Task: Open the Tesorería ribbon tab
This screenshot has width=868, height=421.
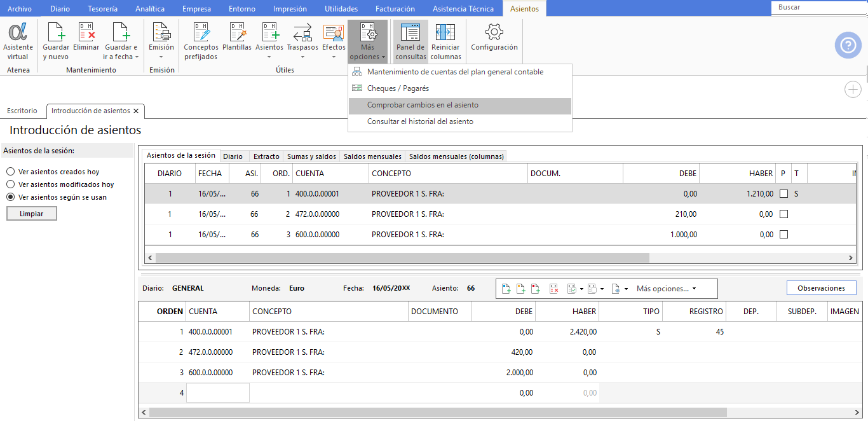Action: coord(102,9)
